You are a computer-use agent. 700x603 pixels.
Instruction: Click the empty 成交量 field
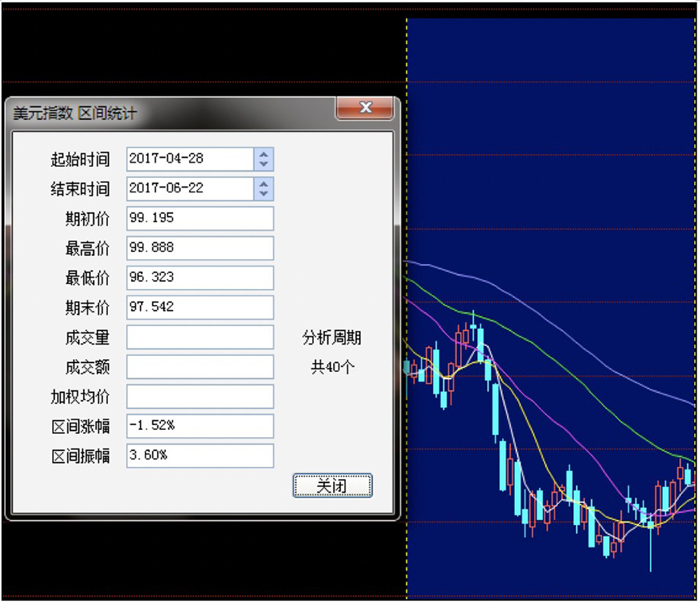200,337
